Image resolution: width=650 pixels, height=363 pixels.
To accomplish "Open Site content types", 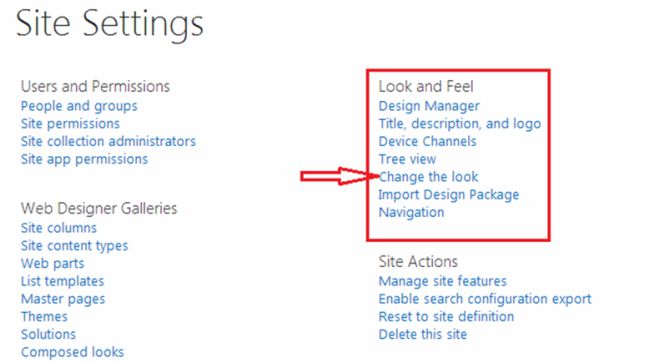I will 74,246.
